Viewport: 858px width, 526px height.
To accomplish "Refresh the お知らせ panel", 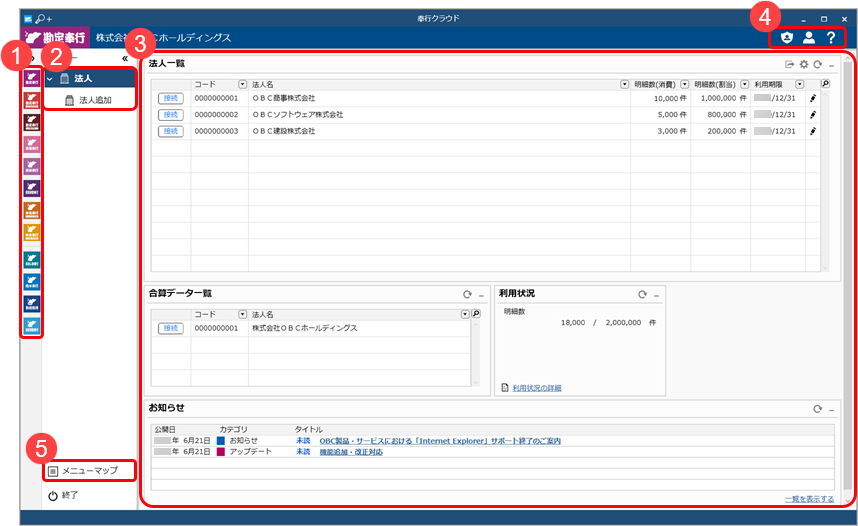I will (818, 409).
